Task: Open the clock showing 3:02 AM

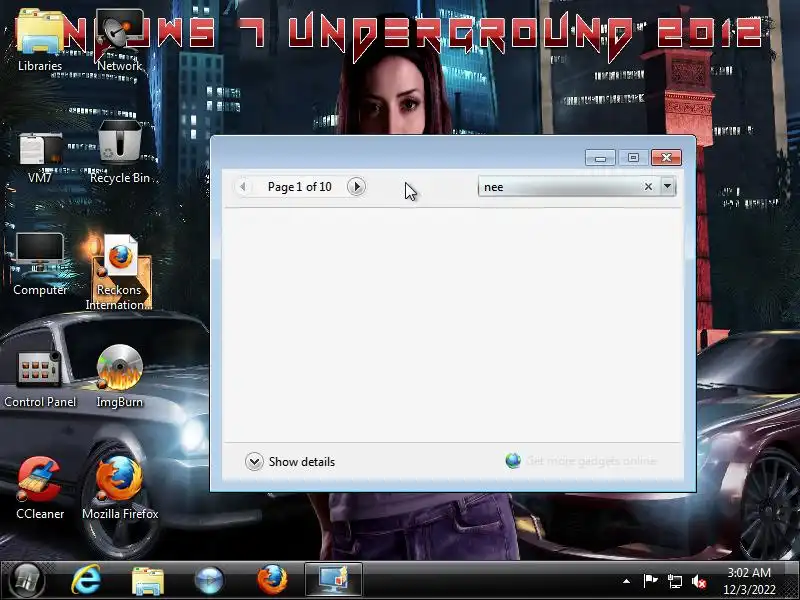Action: [x=749, y=581]
